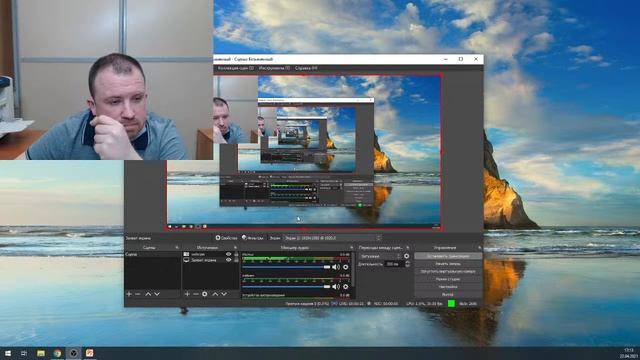Lock the Захват экрана source
Screen dimensions: 640x360
click(x=236, y=260)
